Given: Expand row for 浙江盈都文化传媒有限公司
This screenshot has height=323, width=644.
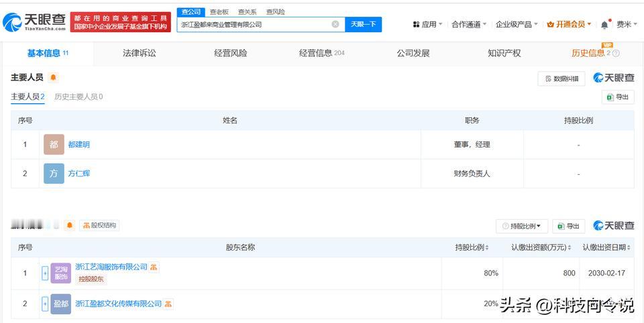Looking at the screenshot, I should (45, 304).
